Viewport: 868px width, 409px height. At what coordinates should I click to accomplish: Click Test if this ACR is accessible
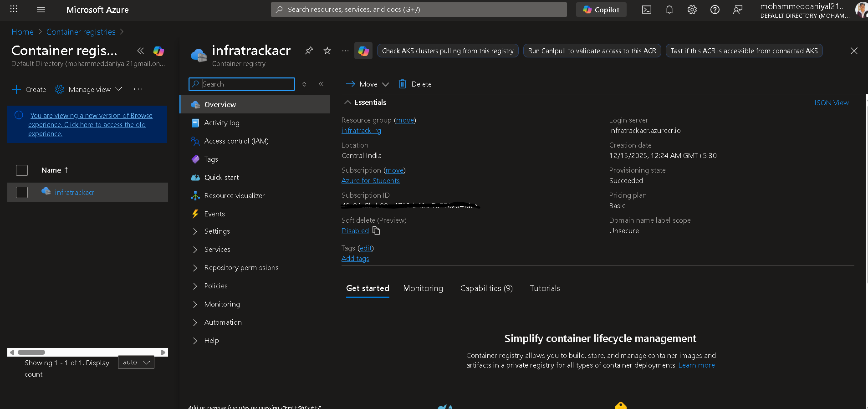[x=744, y=51]
